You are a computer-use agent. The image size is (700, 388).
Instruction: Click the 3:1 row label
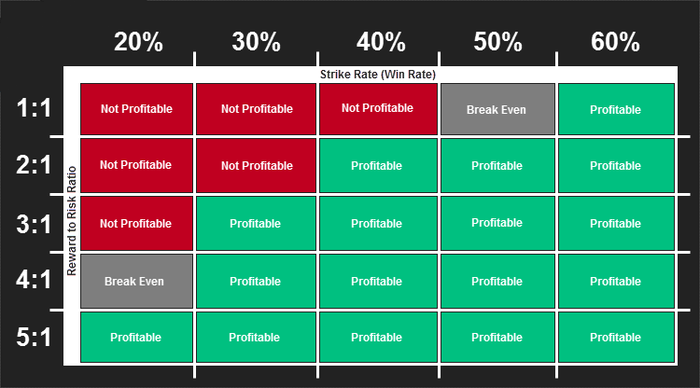[x=34, y=224]
